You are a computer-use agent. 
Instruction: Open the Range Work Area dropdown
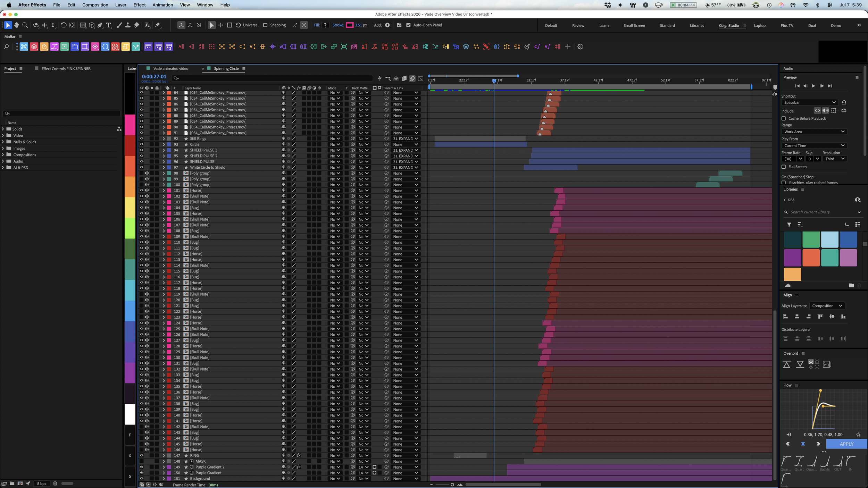[x=815, y=132]
